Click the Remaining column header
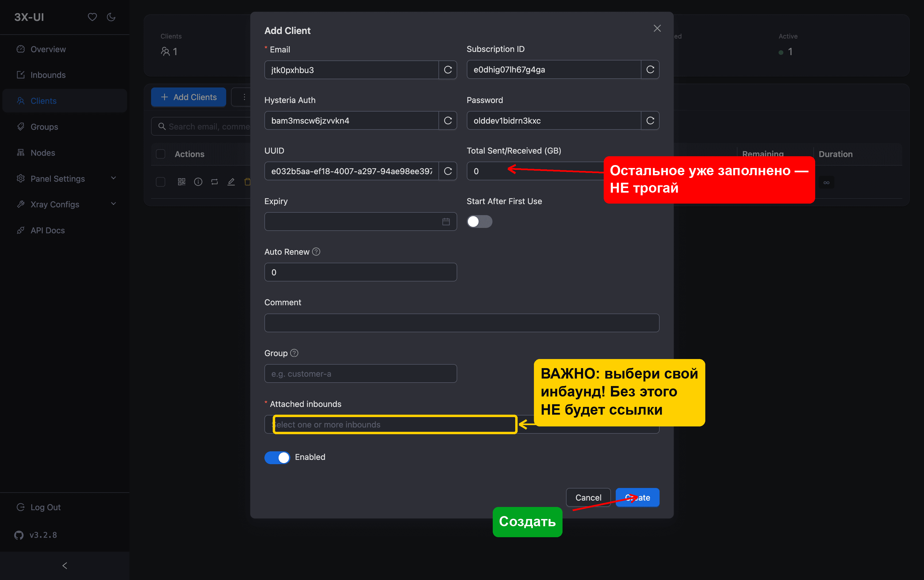The height and width of the screenshot is (580, 924). [763, 154]
